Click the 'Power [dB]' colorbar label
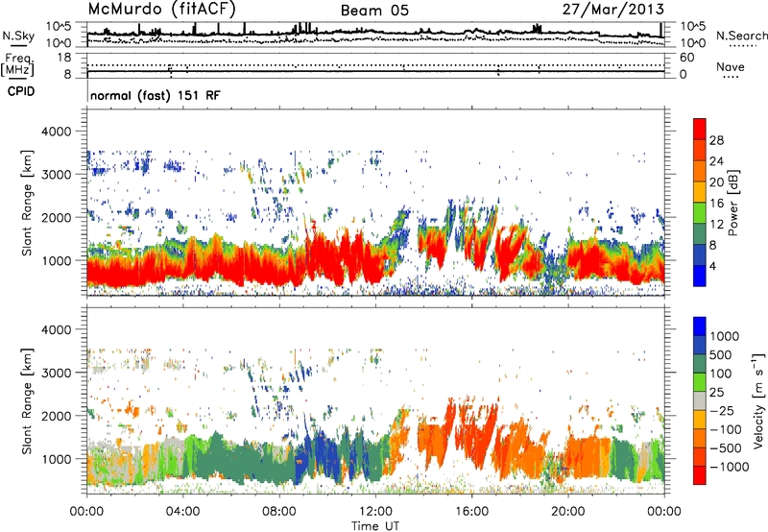The image size is (768, 532). (733, 203)
